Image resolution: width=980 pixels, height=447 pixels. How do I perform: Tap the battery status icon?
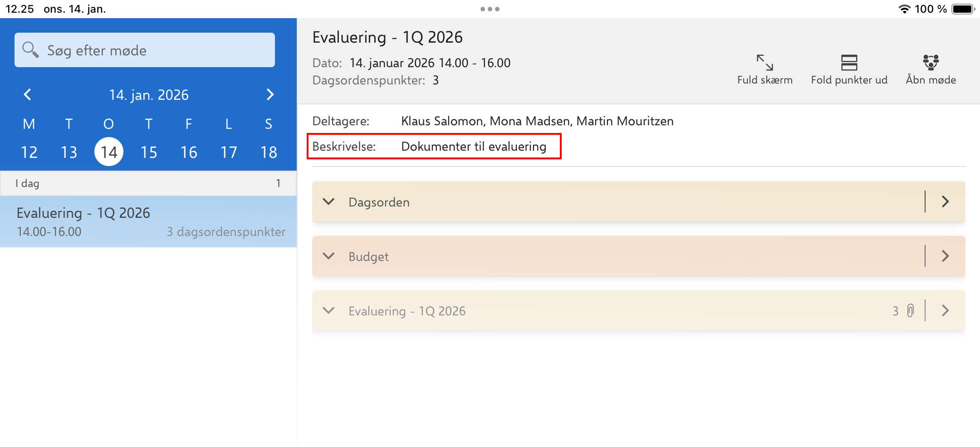click(963, 9)
